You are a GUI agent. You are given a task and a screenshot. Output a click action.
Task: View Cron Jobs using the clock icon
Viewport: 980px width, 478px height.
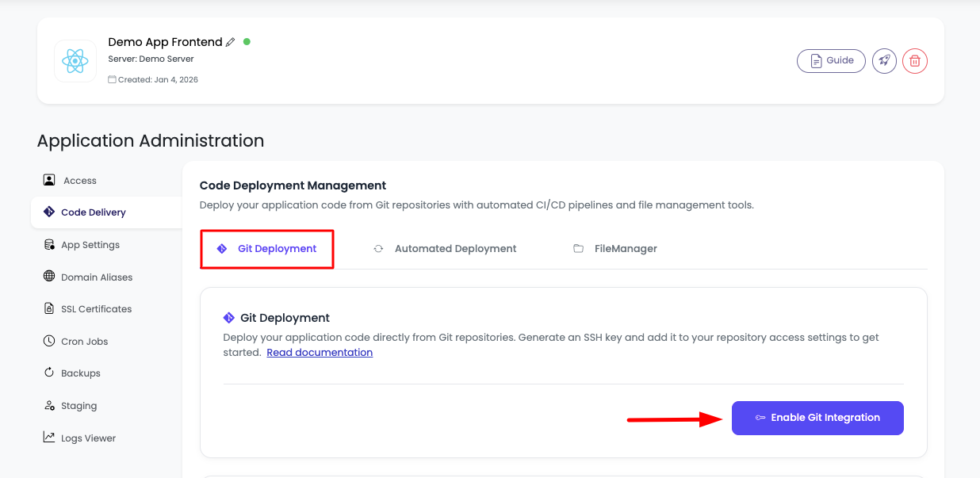pos(84,341)
